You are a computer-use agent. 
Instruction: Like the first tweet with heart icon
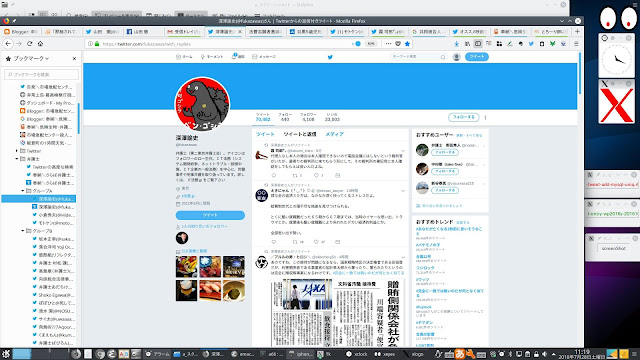click(316, 176)
